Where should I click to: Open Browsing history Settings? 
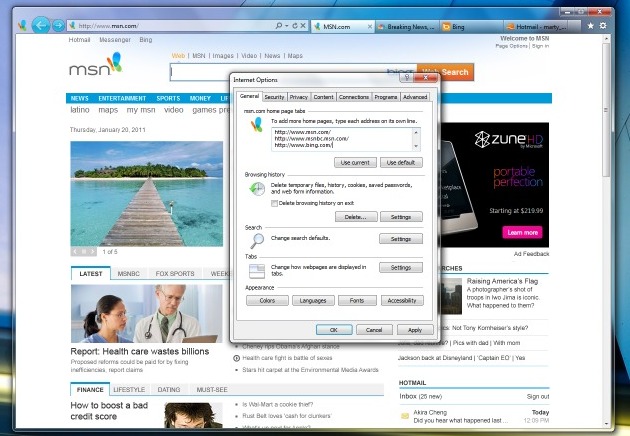(401, 217)
